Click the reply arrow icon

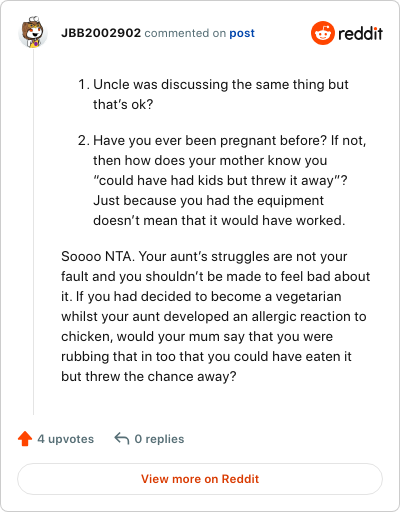pos(122,439)
